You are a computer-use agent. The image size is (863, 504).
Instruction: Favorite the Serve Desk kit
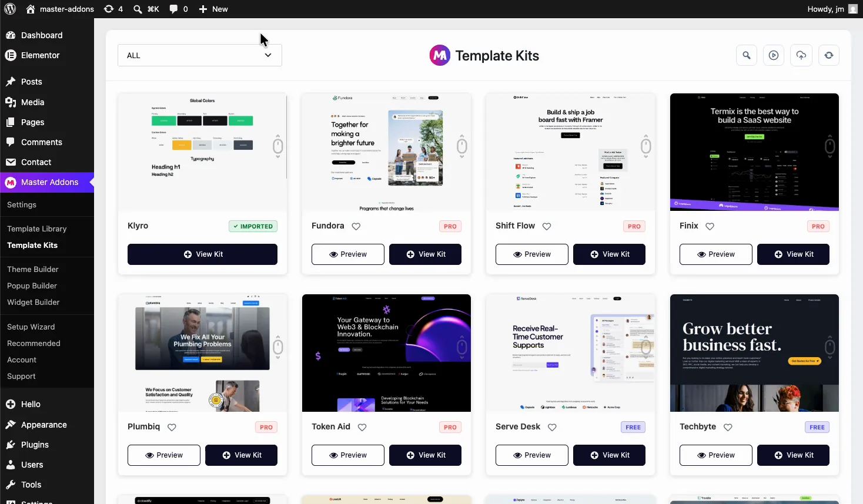coord(552,427)
